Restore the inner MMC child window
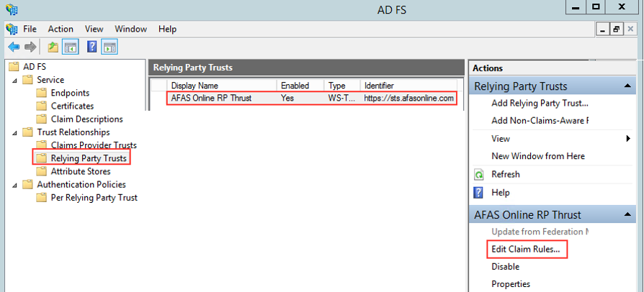Viewport: 644px width, 292px height. [x=617, y=29]
